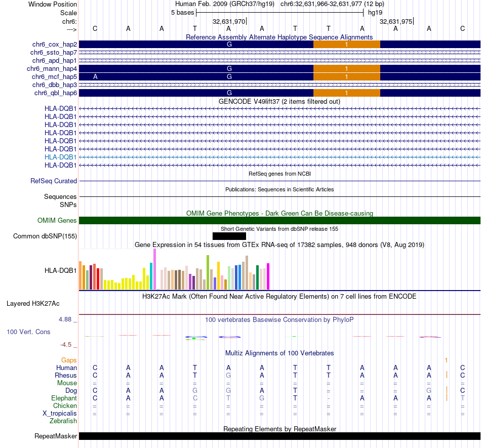This screenshot has width=481, height=448.
Task: Click the A mismatch in chr6_mcf_hap5 row
Action: click(95, 76)
